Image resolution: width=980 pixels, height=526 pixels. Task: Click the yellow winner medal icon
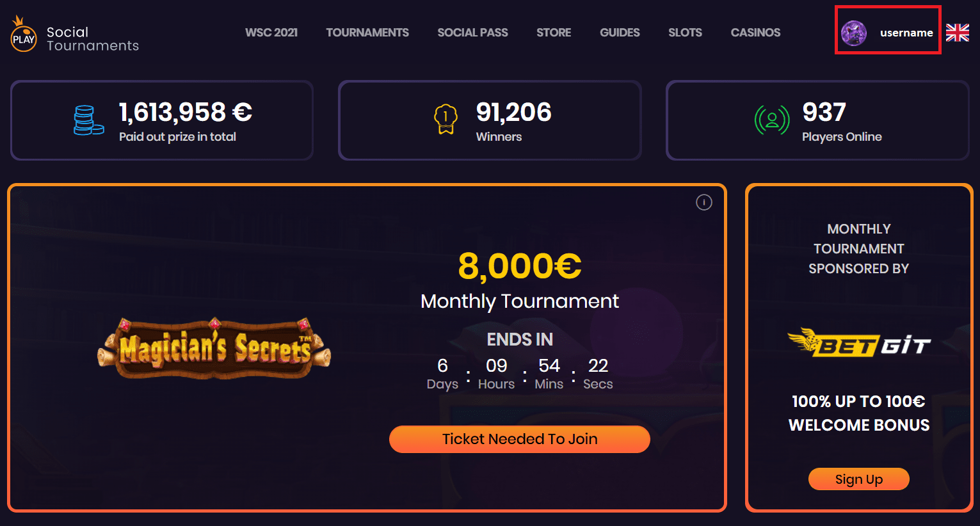coord(446,119)
